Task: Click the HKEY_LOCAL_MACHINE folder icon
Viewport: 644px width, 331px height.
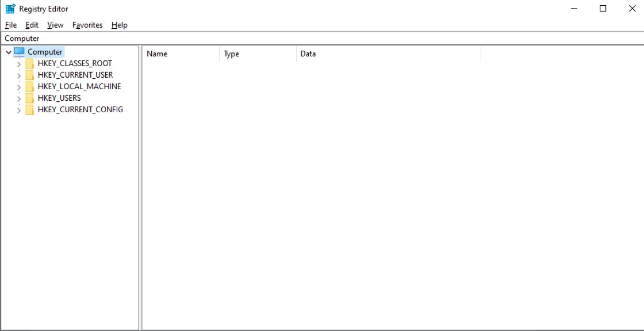Action: click(x=29, y=87)
